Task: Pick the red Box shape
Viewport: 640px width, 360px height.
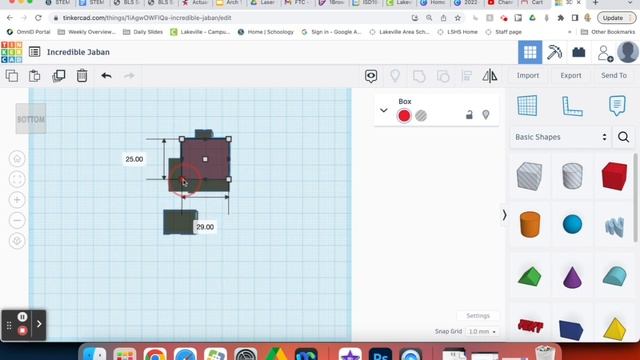Action: click(x=614, y=176)
